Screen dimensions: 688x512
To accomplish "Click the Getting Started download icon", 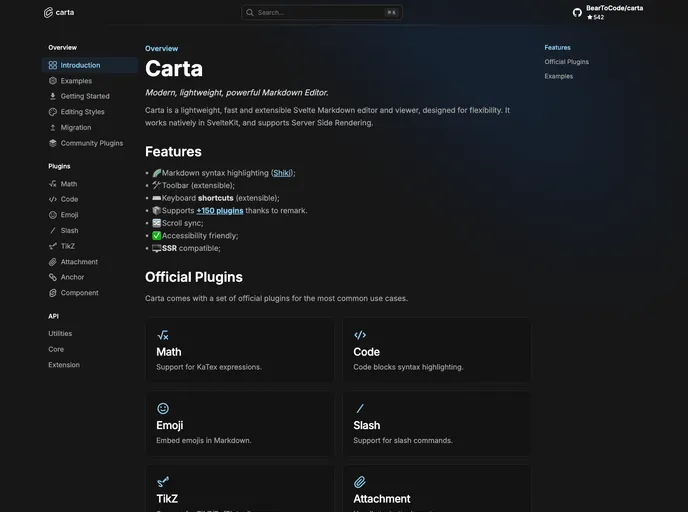I will pyautogui.click(x=53, y=96).
